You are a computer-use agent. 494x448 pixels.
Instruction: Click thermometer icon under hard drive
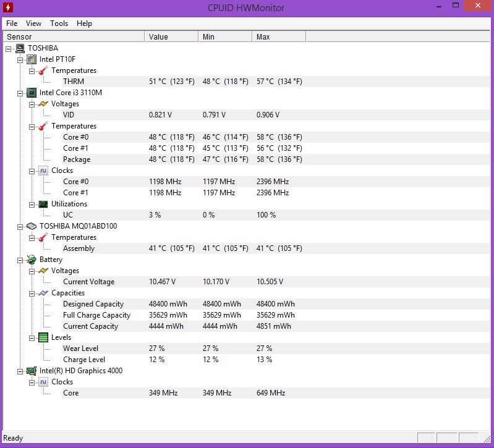coord(43,237)
